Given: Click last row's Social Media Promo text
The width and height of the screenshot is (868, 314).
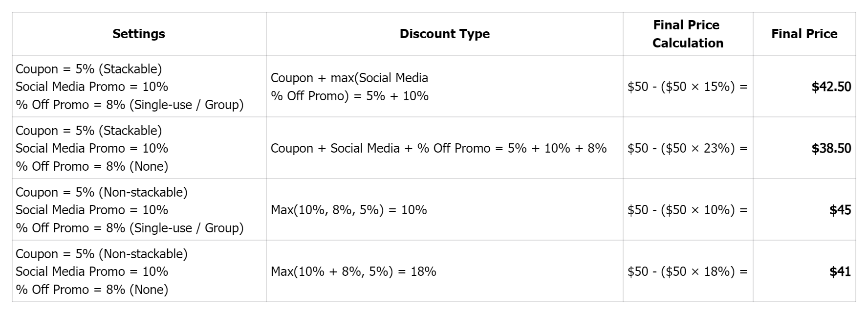Looking at the screenshot, I should tap(92, 271).
